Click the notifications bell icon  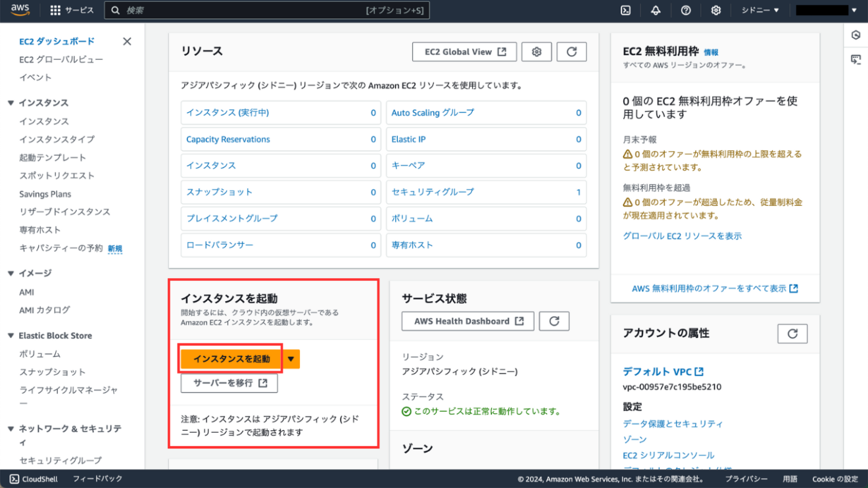(656, 11)
